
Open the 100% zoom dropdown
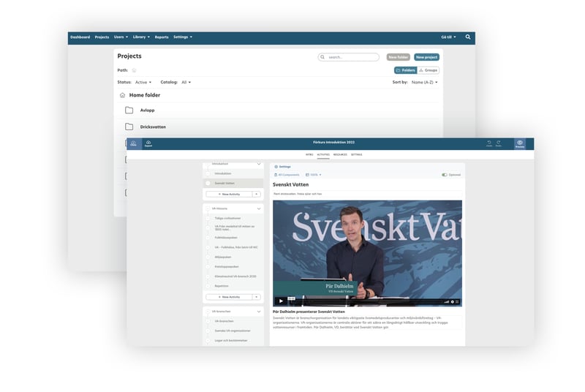pyautogui.click(x=314, y=175)
